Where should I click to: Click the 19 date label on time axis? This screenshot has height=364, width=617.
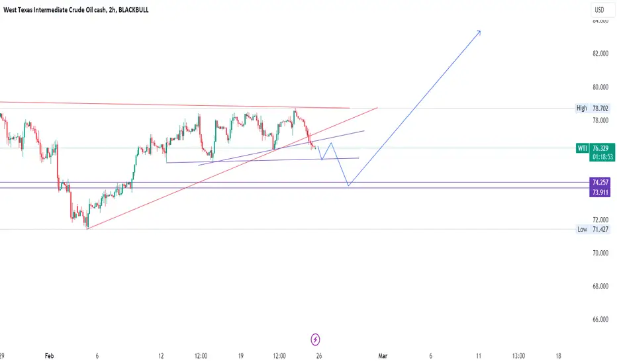[x=240, y=356]
